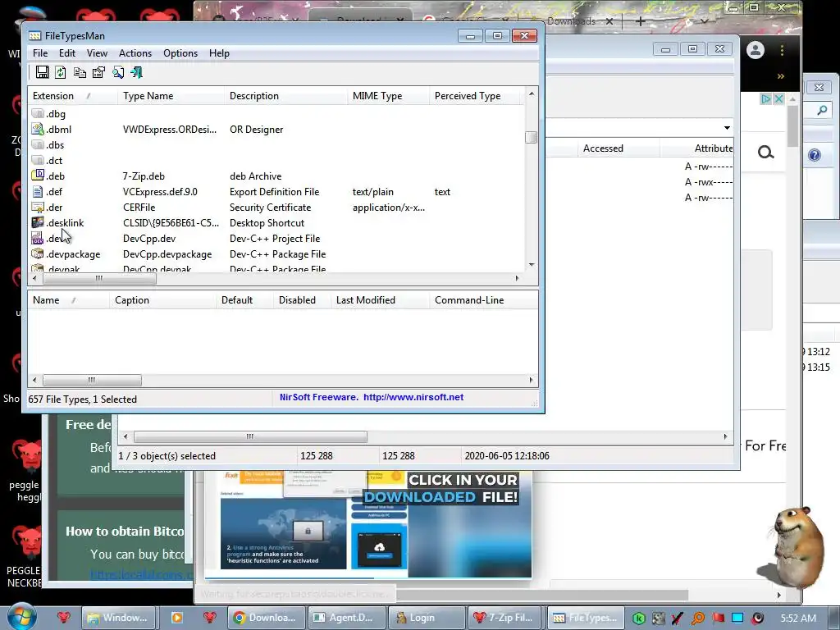Click the 'OR Designer' description cell
Screen dimensions: 840x630
pos(256,129)
